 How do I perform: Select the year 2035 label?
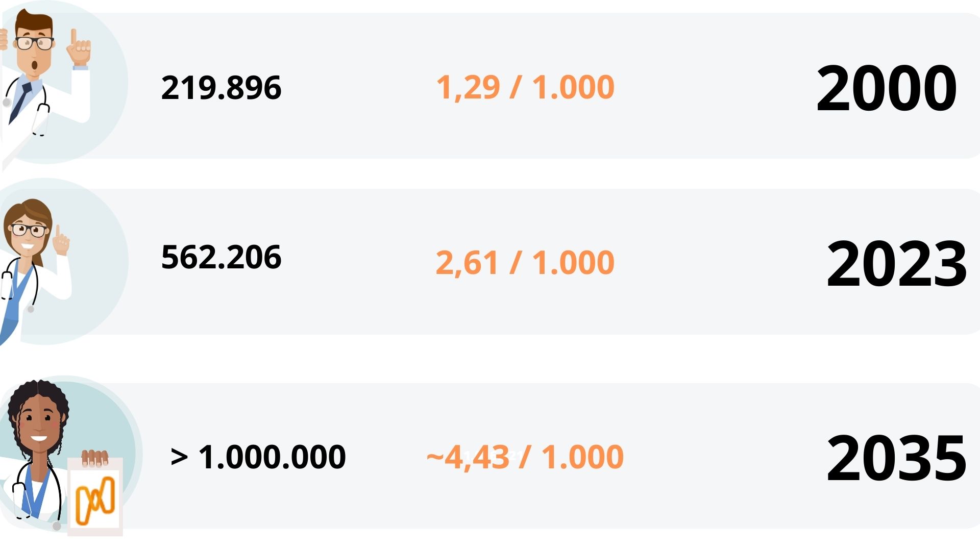coord(896,458)
